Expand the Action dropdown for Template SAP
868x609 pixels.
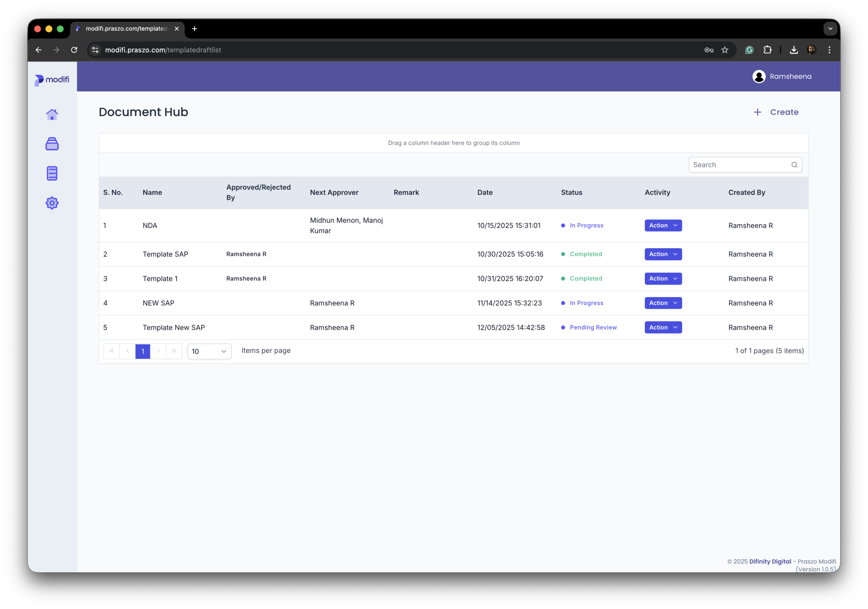663,254
